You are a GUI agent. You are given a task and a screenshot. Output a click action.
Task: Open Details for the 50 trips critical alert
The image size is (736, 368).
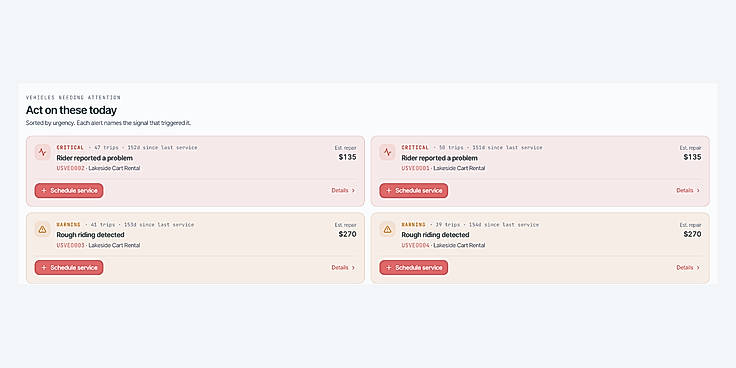(x=688, y=191)
